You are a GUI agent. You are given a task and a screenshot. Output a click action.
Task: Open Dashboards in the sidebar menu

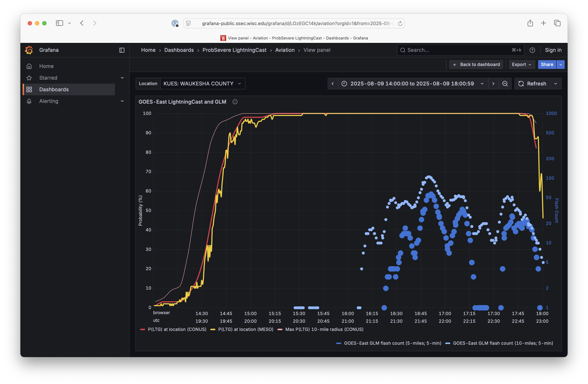click(54, 89)
